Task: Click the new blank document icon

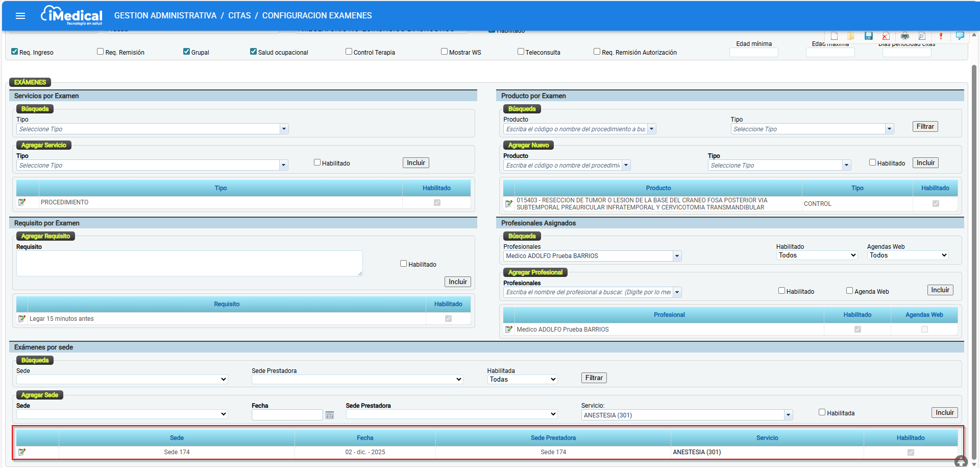Action: [834, 36]
